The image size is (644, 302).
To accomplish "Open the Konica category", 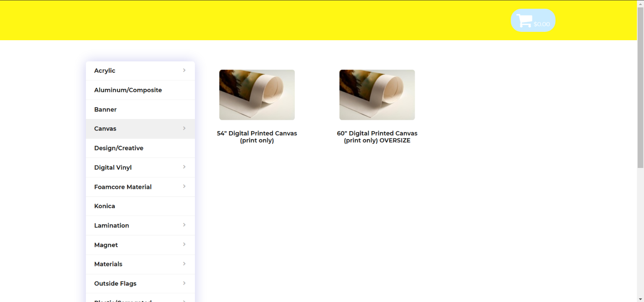I will [140, 206].
